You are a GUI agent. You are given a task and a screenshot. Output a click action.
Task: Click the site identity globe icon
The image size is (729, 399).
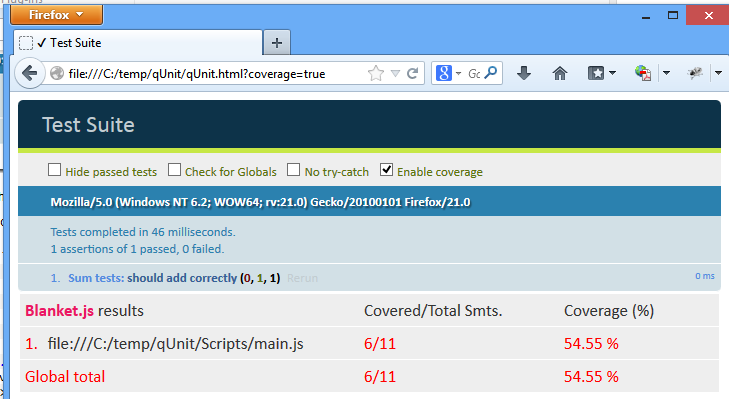(x=57, y=73)
